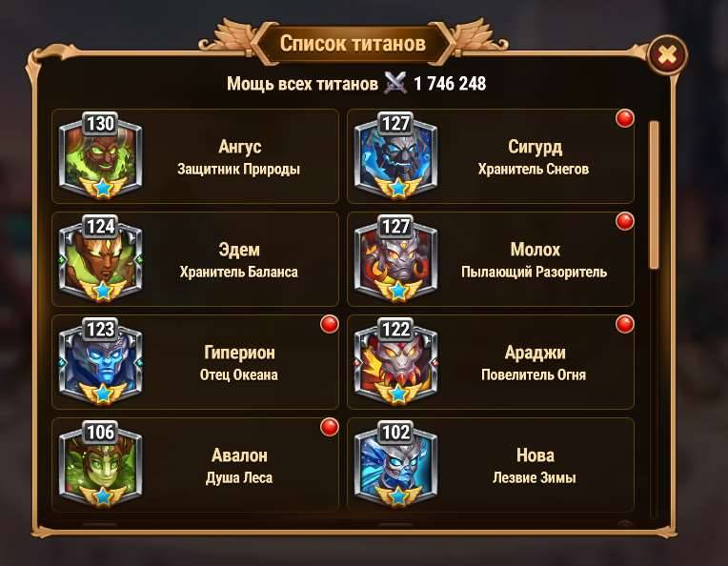This screenshot has width=728, height=566.
Task: Open Сигурд titan portrait icon
Action: (x=396, y=156)
